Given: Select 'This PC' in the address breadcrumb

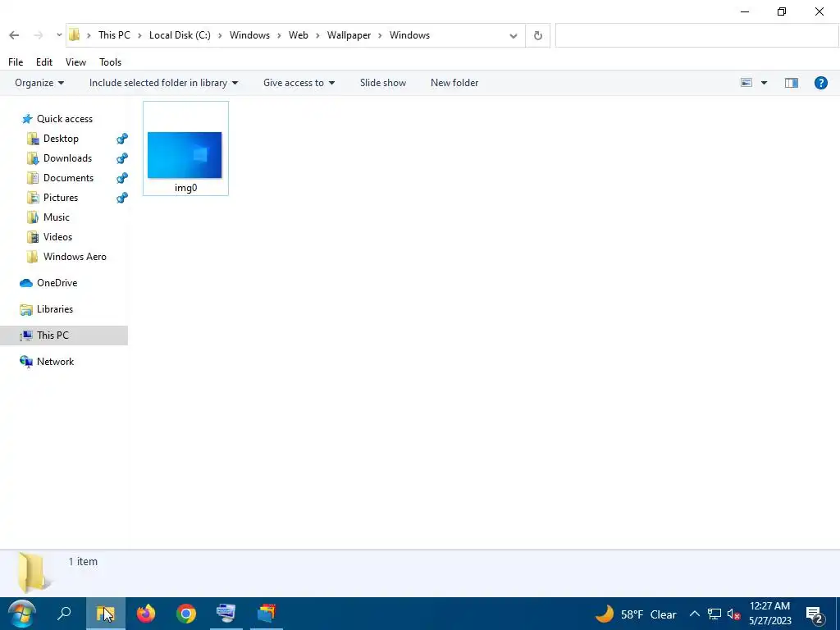Looking at the screenshot, I should [x=114, y=35].
